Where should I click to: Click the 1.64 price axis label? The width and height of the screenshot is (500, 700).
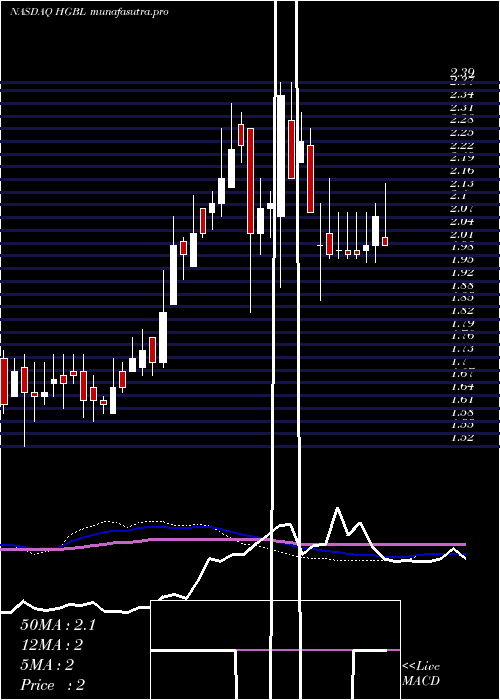click(462, 386)
